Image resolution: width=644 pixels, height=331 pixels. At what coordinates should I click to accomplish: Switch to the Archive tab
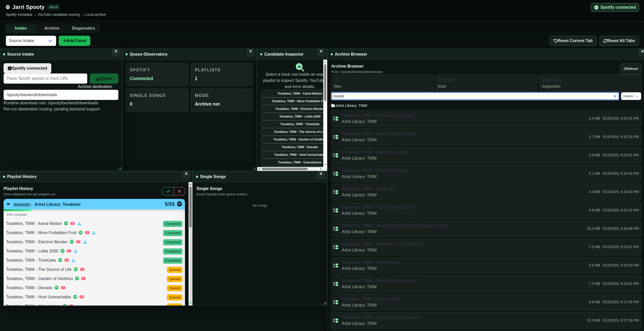pos(52,28)
